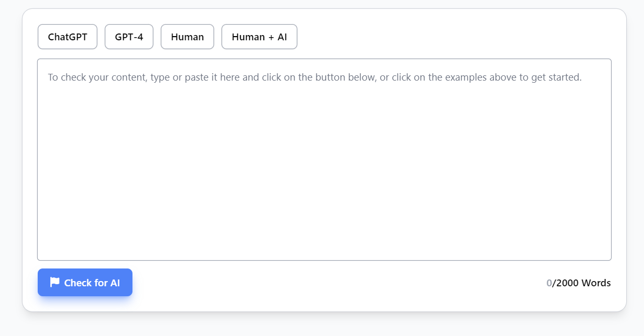Choose the GPT-4 tab option
Screen dimensions: 644x336
coord(129,37)
